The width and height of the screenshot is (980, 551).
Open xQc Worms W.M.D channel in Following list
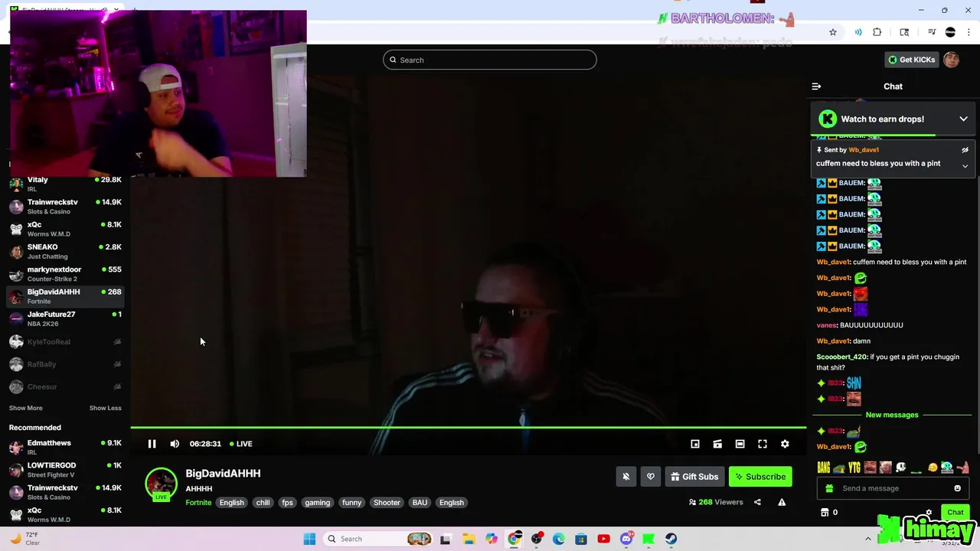coord(65,229)
